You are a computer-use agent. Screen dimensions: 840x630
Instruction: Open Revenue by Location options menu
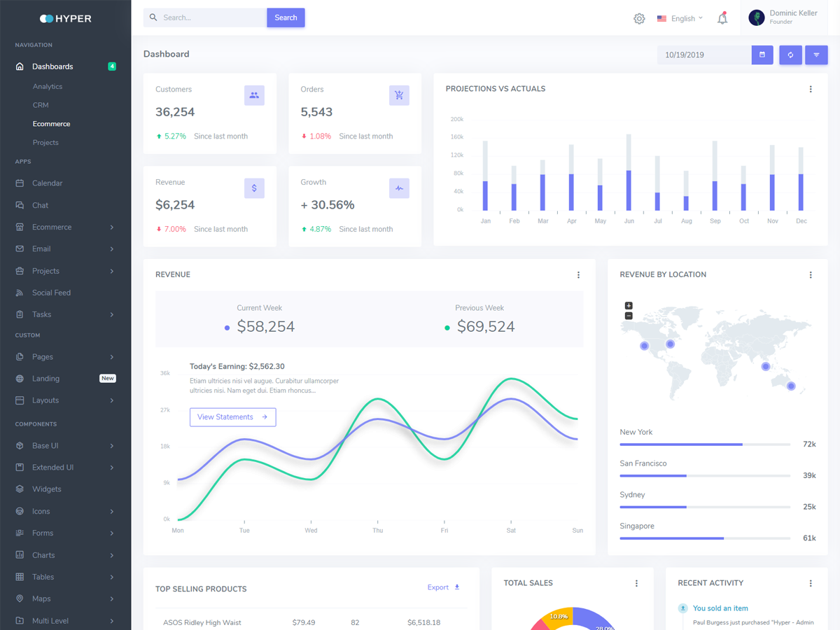(811, 275)
